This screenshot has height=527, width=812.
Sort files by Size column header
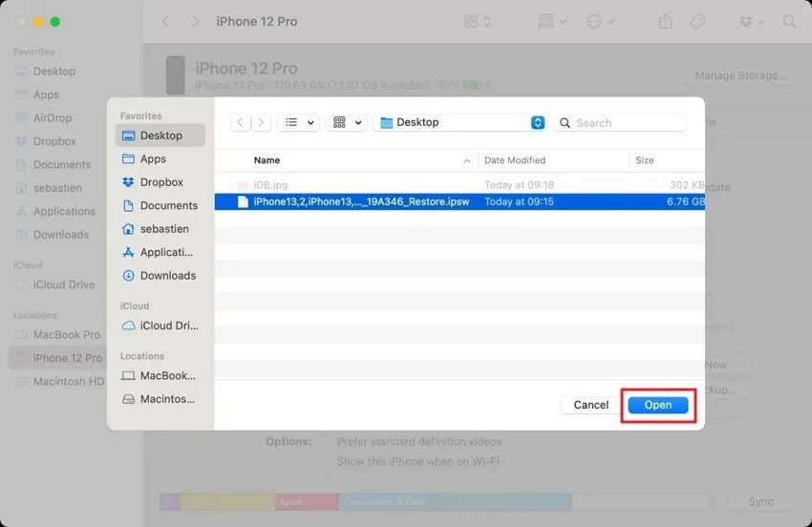(644, 160)
